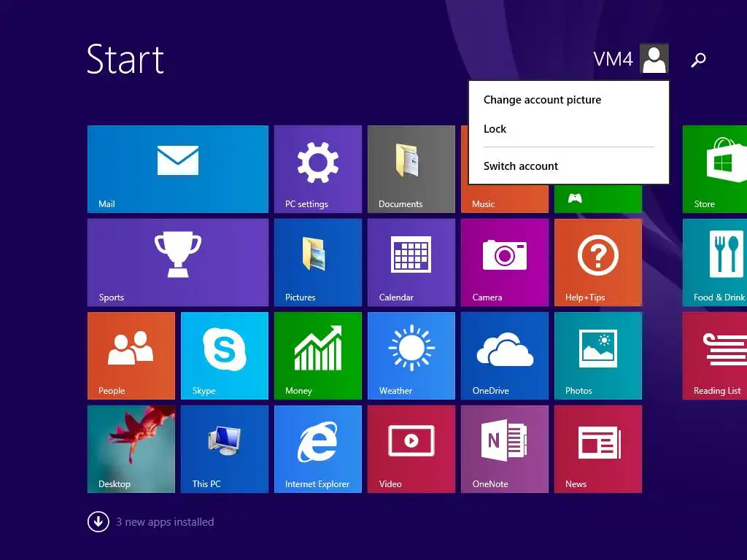Open the Pictures tile

tap(318, 262)
